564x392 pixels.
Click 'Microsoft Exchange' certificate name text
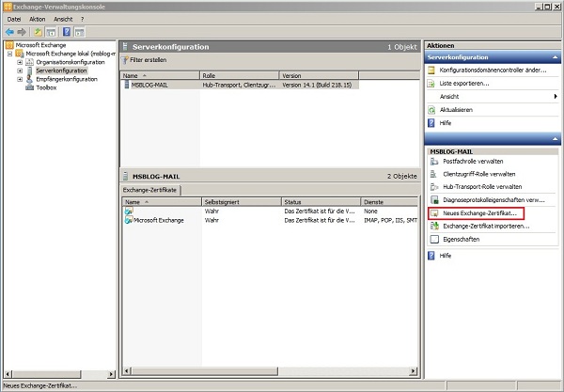159,220
